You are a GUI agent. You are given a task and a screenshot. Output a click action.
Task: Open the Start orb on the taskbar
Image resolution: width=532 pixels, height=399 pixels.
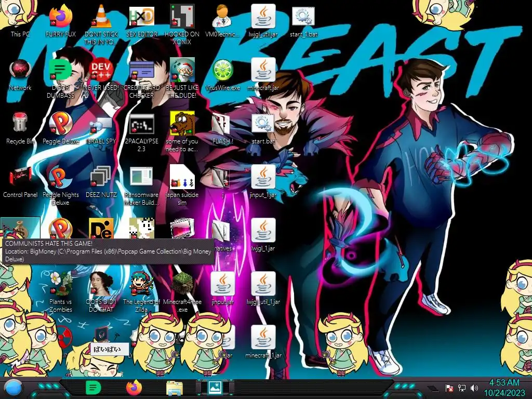coord(14,388)
